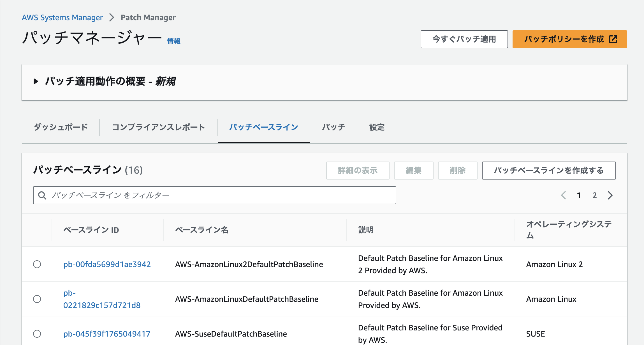Open page 2 of the patch baseline list
644x345 pixels.
click(x=594, y=195)
